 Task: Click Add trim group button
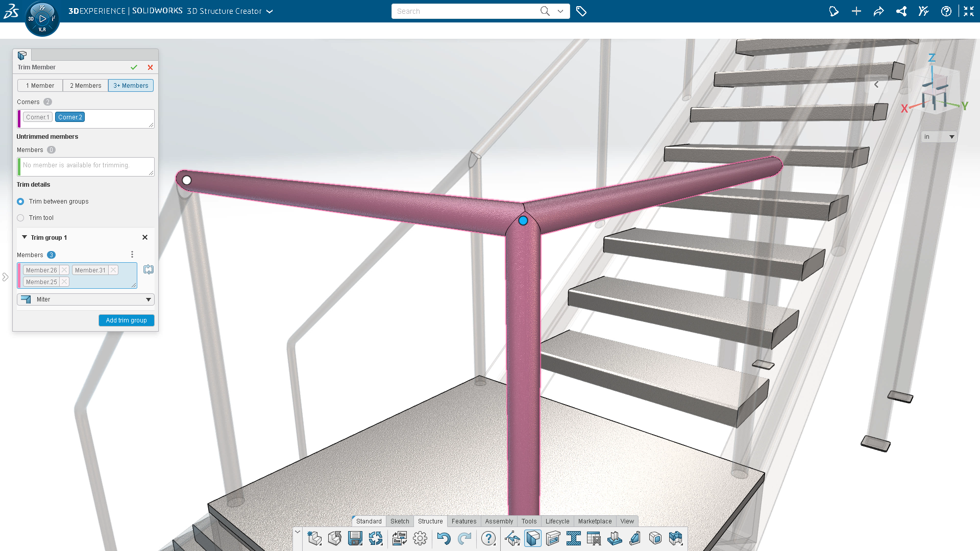127,320
